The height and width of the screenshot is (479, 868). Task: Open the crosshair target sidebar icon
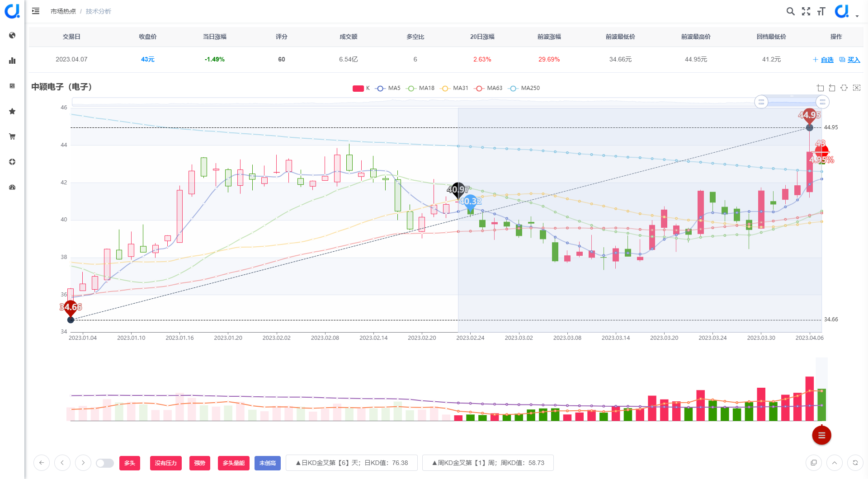coord(12,162)
